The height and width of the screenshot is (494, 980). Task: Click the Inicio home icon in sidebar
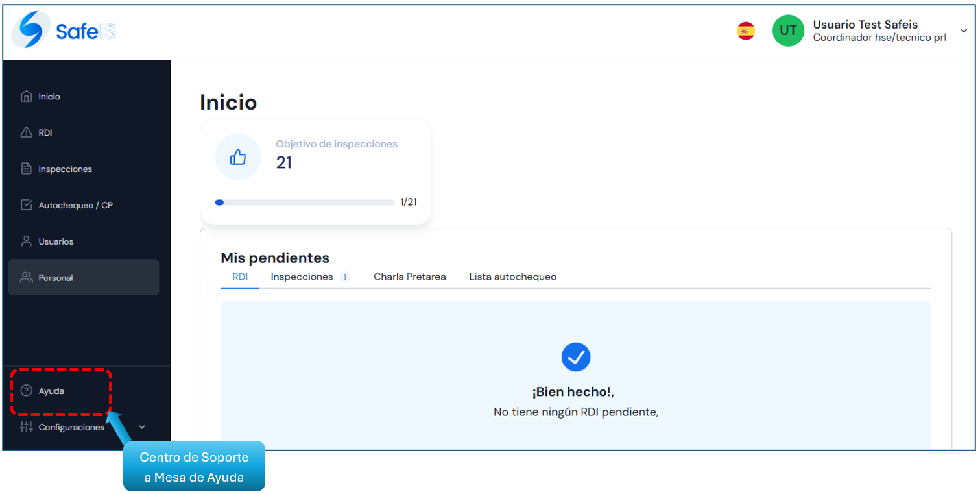27,96
